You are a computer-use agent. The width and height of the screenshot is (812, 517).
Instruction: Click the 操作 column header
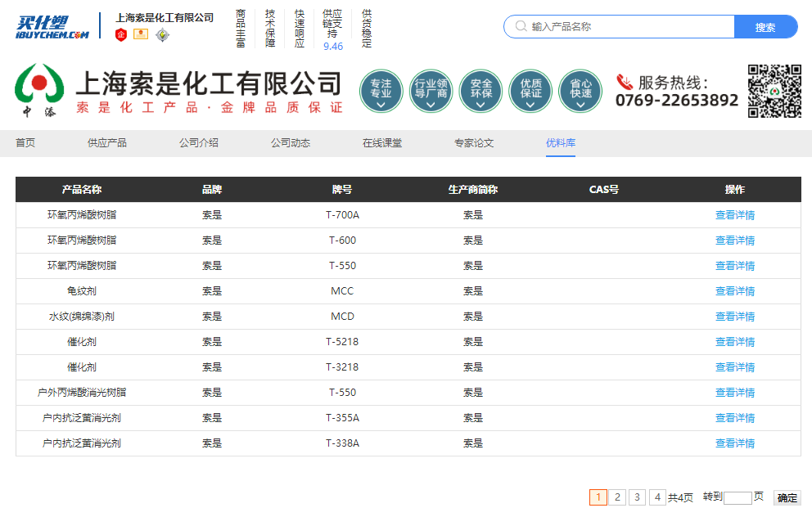click(735, 190)
